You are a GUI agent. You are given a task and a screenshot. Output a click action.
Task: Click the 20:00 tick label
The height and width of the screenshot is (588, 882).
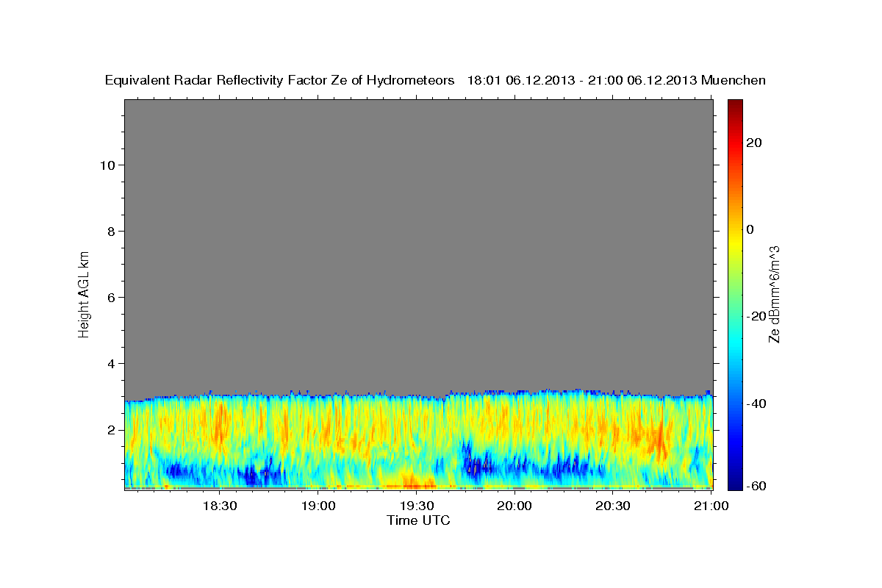click(514, 506)
